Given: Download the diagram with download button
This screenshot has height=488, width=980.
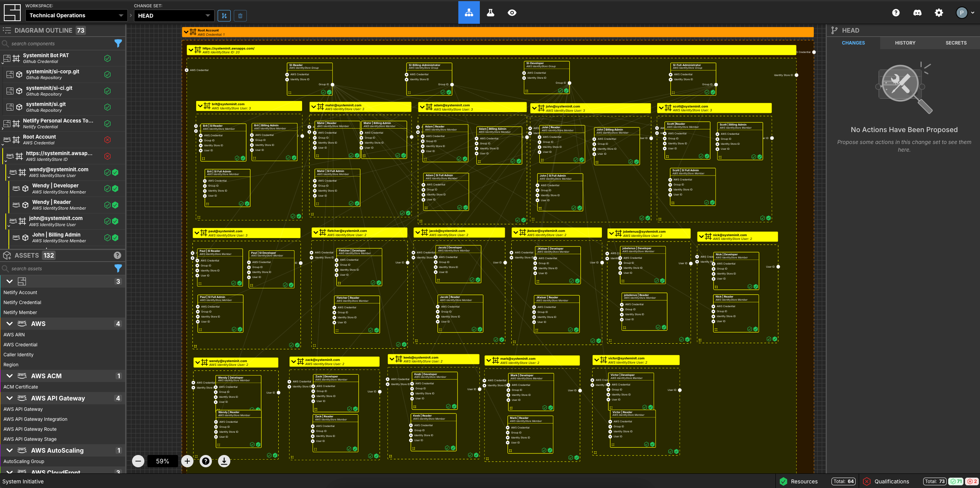Looking at the screenshot, I should 224,461.
